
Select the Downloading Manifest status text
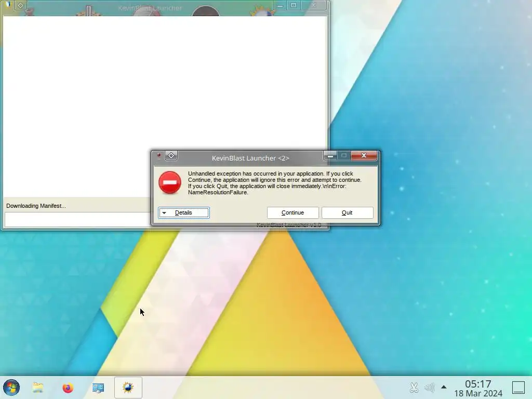click(36, 206)
